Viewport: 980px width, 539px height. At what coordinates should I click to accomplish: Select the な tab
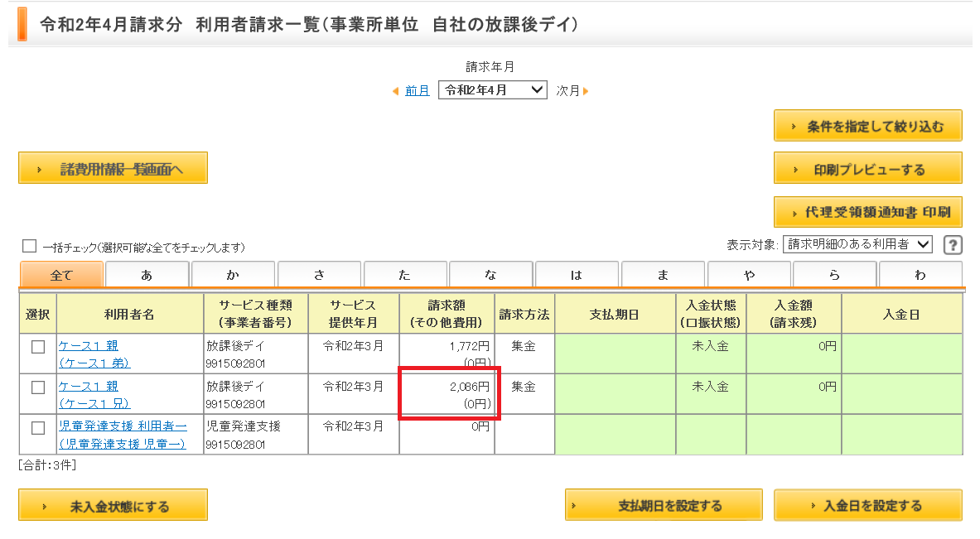pyautogui.click(x=490, y=275)
